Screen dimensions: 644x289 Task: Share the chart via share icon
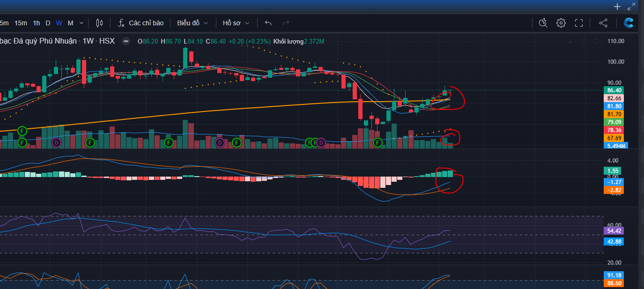[603, 23]
